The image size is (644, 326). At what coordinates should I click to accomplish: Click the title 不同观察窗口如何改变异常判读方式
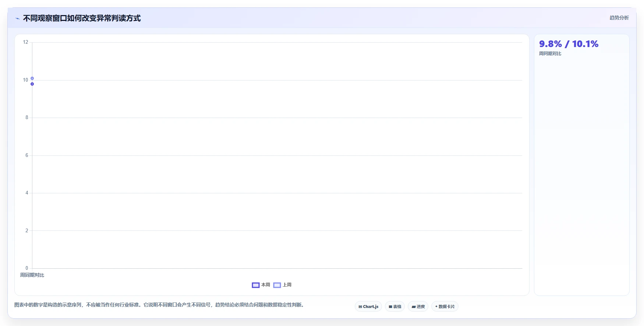tap(82, 18)
